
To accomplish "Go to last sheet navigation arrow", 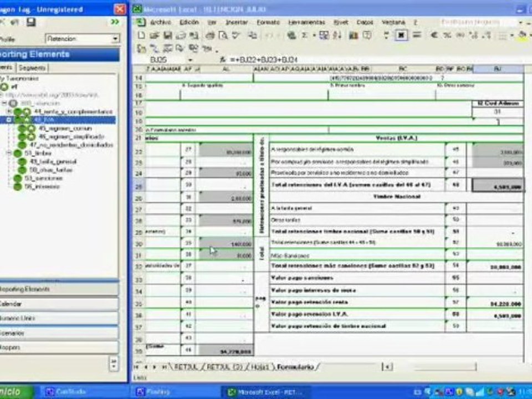I will coord(165,367).
